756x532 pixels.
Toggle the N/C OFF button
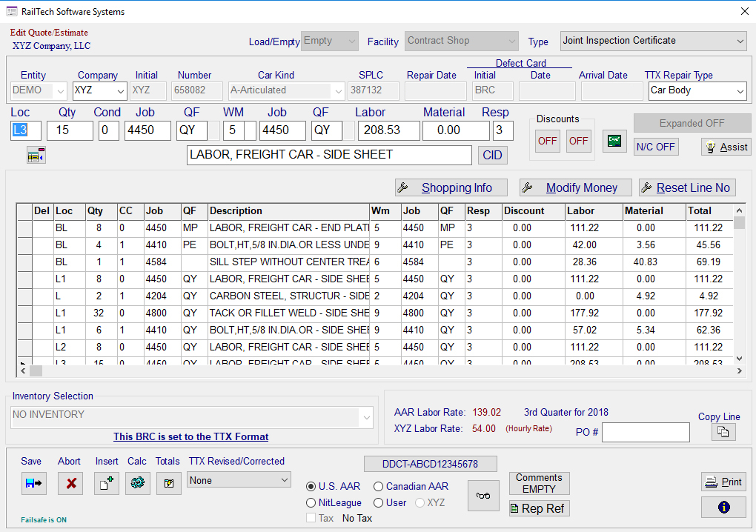tap(656, 147)
